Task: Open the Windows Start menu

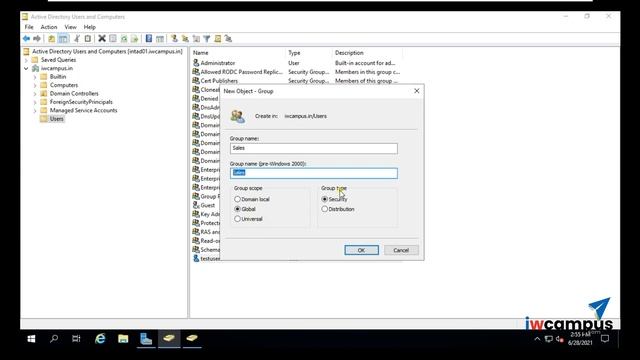Action: [x=31, y=338]
